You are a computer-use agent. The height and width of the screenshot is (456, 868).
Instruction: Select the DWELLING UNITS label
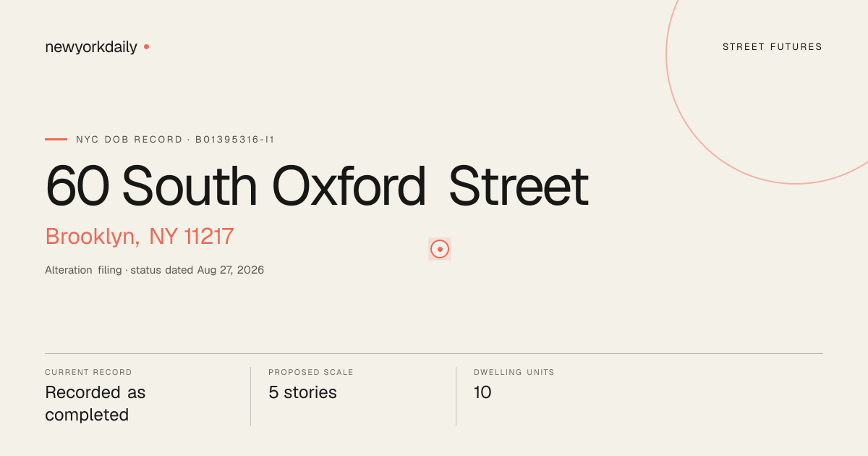click(x=514, y=372)
